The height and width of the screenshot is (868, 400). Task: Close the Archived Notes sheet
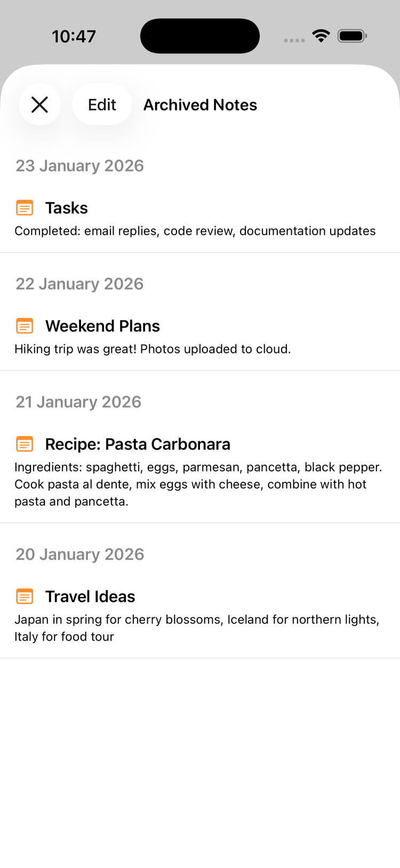point(39,105)
